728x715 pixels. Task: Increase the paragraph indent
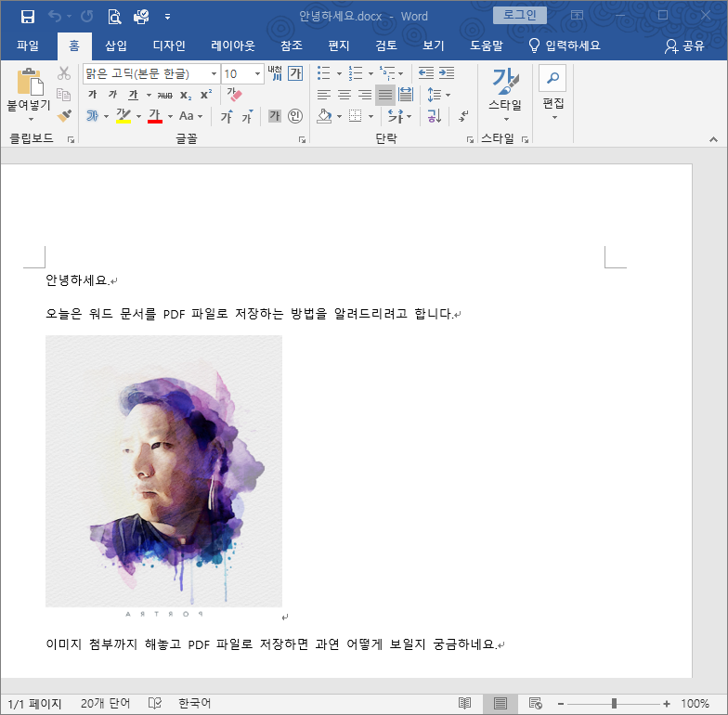point(447,72)
